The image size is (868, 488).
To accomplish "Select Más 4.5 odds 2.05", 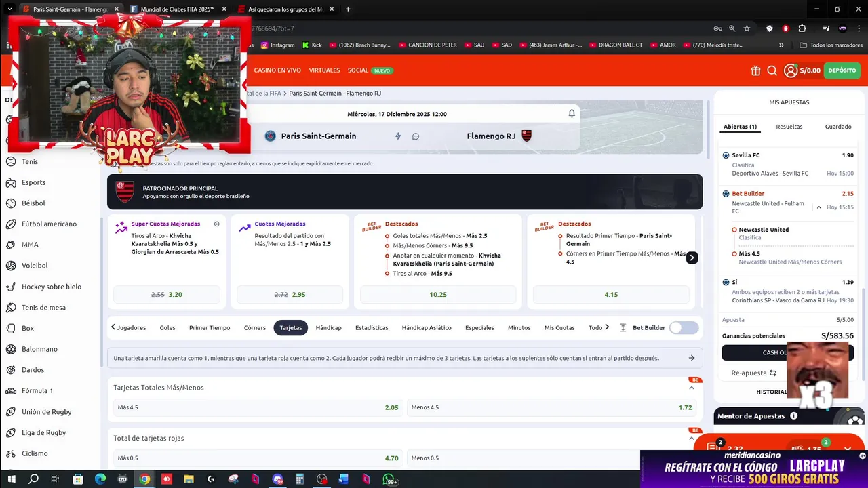I will (x=258, y=407).
